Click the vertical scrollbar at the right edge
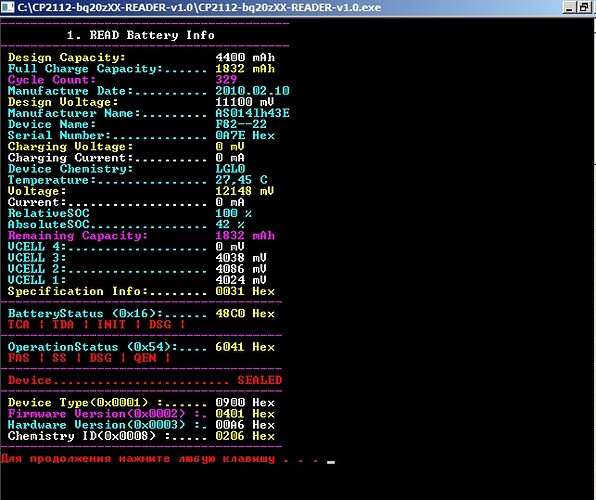 point(594,259)
